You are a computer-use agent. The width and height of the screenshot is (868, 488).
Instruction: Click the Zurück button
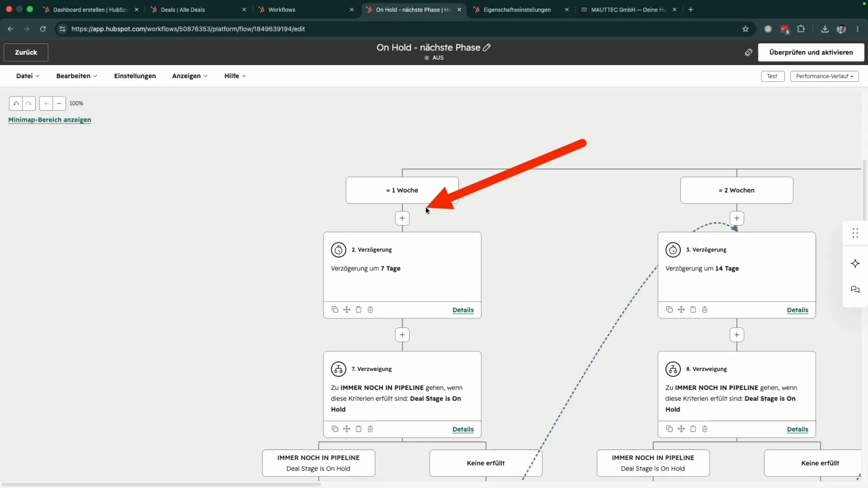pyautogui.click(x=26, y=53)
